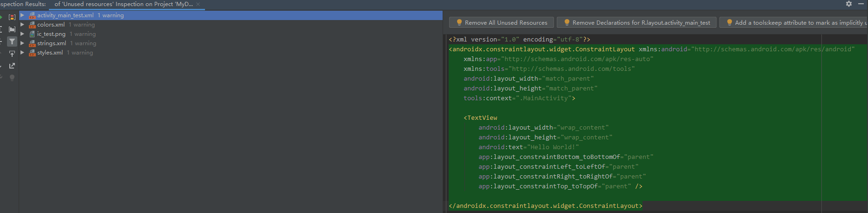Screen dimensions: 868x213
Task: Click the green Rerun inspection icon
Action: coord(1,17)
